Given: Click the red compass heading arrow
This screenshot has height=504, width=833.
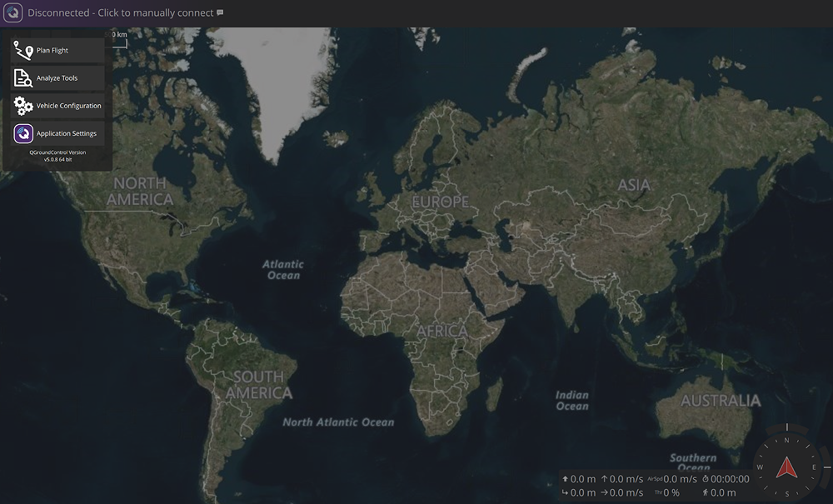Looking at the screenshot, I should pos(786,469).
